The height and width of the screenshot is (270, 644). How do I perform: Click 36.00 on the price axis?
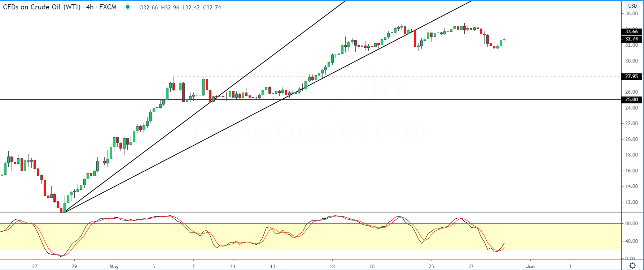(x=631, y=14)
